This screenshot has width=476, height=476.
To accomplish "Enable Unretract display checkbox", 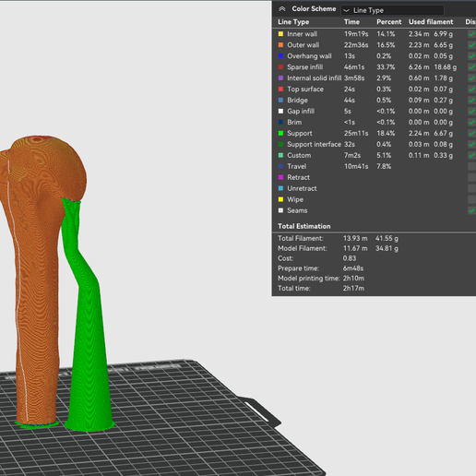I will click(471, 188).
